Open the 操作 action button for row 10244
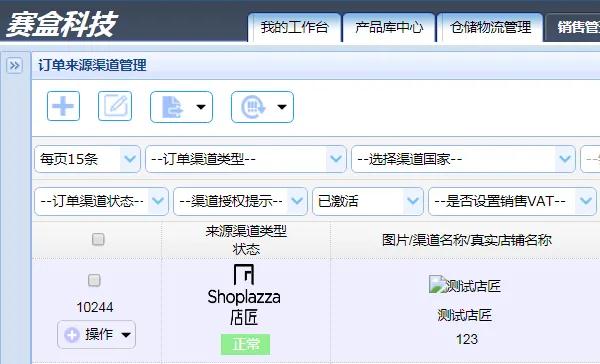Viewport: 600px width, 364px height. click(96, 335)
